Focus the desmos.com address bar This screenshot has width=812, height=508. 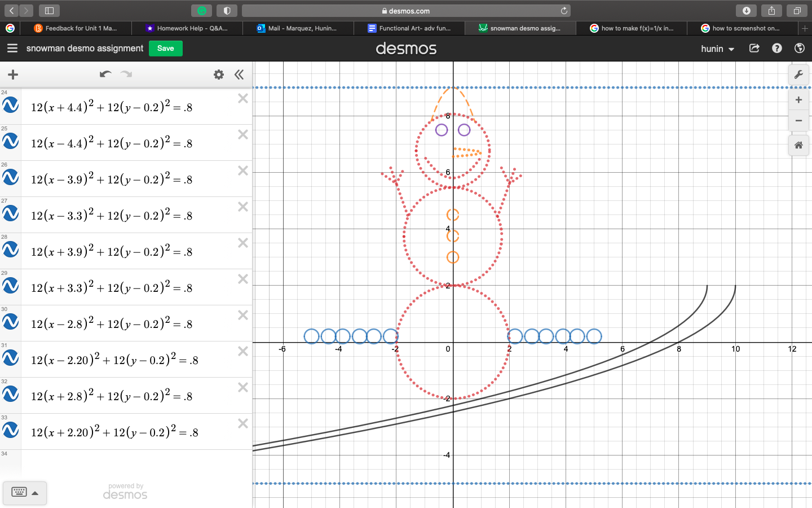coord(406,11)
